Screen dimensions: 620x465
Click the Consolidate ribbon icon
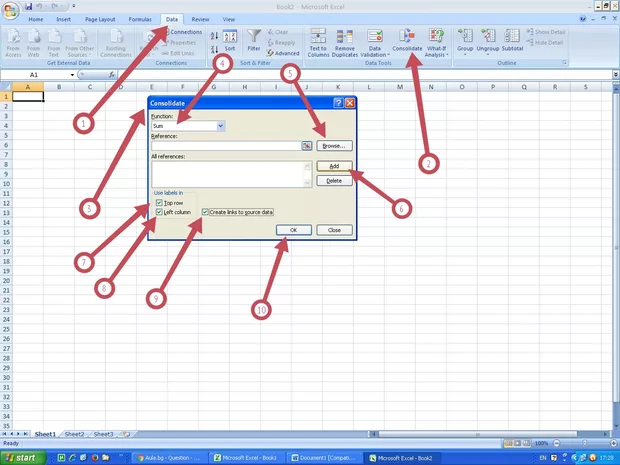coord(407,41)
